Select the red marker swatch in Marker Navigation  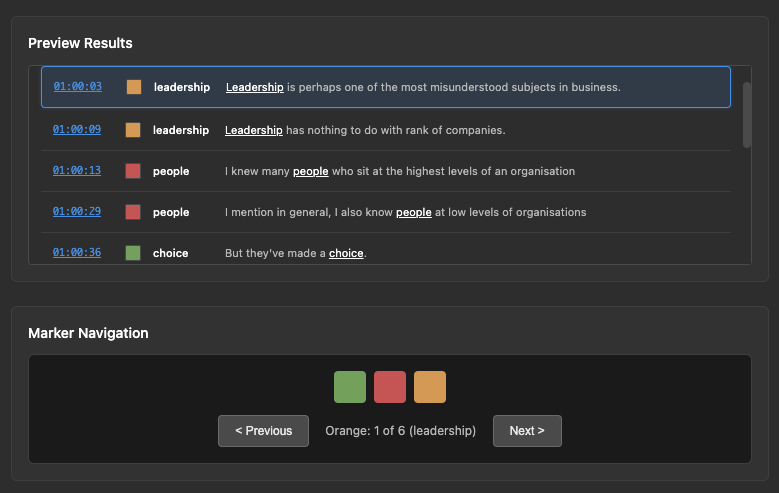390,387
